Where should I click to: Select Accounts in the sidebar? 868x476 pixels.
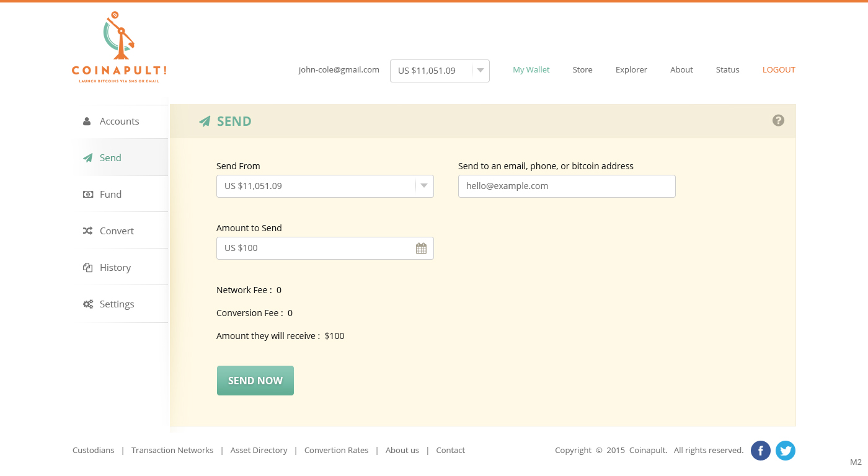click(120, 121)
